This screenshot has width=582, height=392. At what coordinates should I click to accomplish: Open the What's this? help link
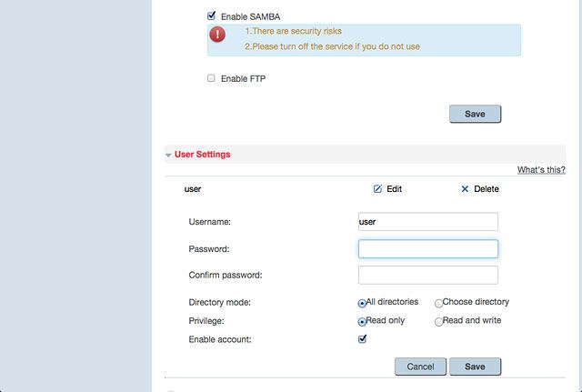pyautogui.click(x=541, y=170)
